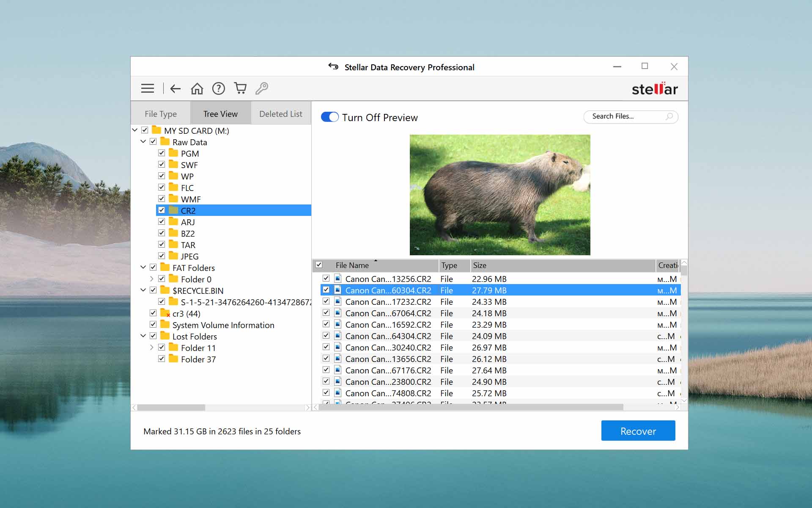Click the JPEG folder icon
The image size is (812, 508).
pyautogui.click(x=173, y=256)
